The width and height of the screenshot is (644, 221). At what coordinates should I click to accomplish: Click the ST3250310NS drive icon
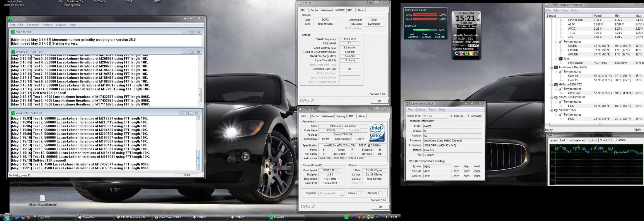[556, 110]
